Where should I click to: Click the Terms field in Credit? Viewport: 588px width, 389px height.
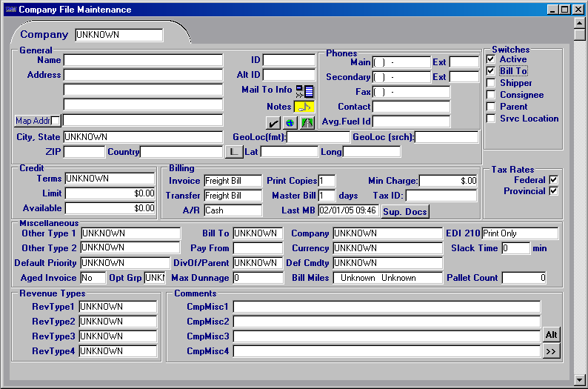[110, 179]
